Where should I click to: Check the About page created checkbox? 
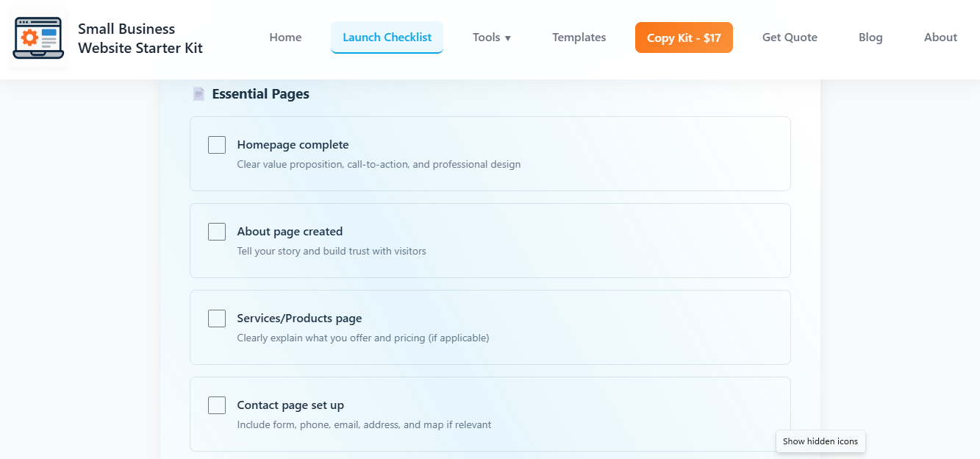217,232
